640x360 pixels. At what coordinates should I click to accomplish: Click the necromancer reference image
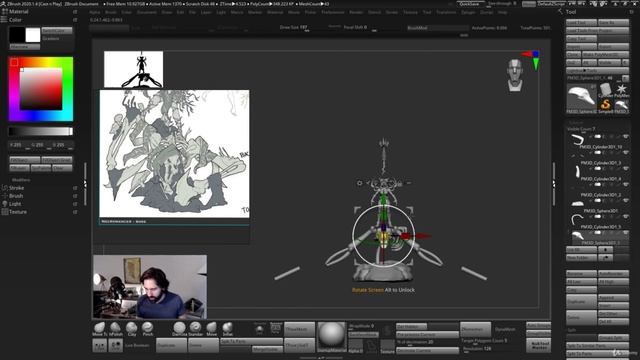point(174,154)
